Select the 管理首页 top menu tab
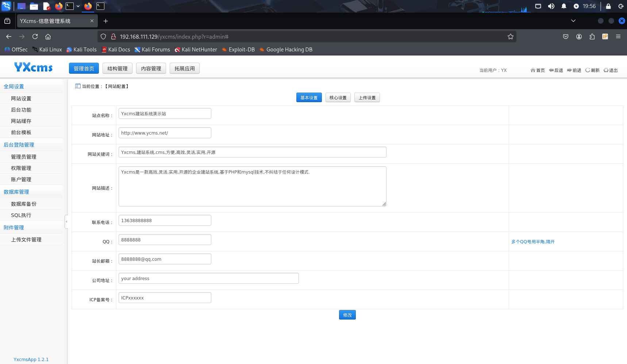 coord(84,69)
